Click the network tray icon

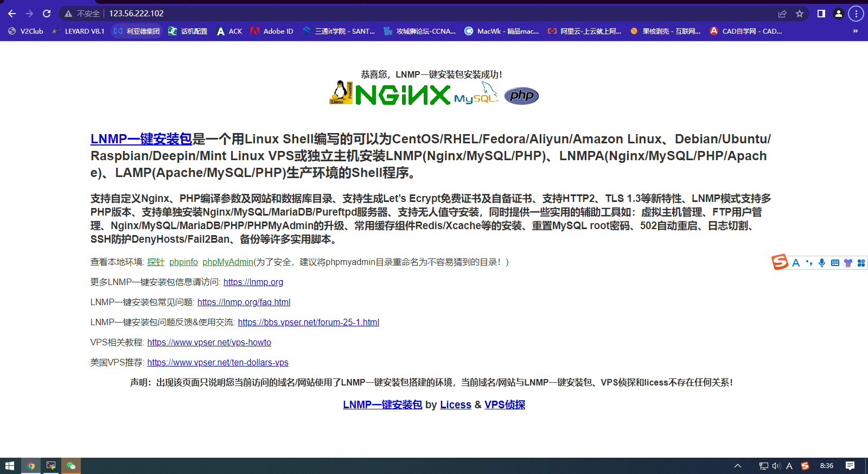tap(763, 466)
